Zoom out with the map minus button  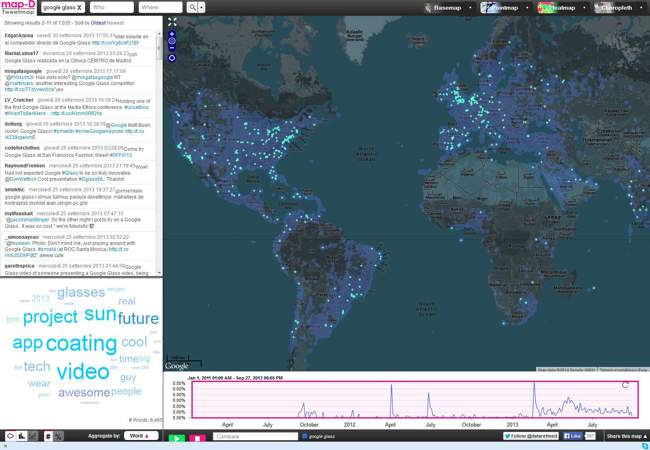pyautogui.click(x=172, y=48)
